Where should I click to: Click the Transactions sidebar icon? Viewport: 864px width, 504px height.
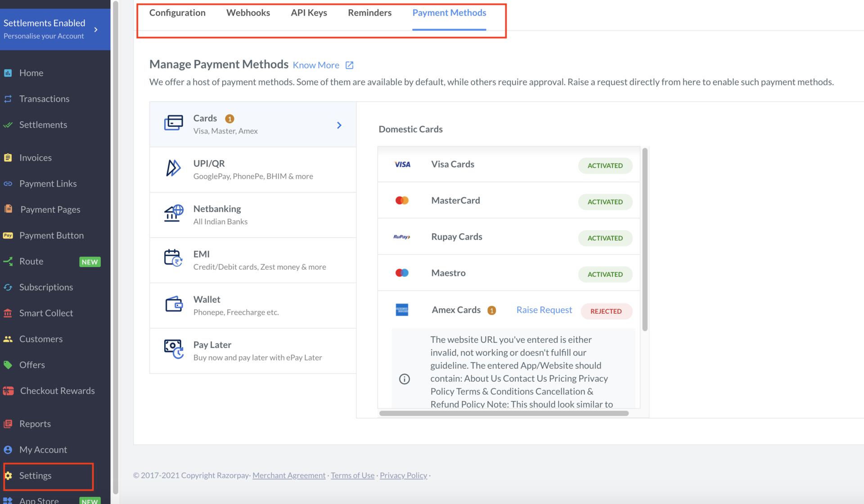pyautogui.click(x=8, y=99)
